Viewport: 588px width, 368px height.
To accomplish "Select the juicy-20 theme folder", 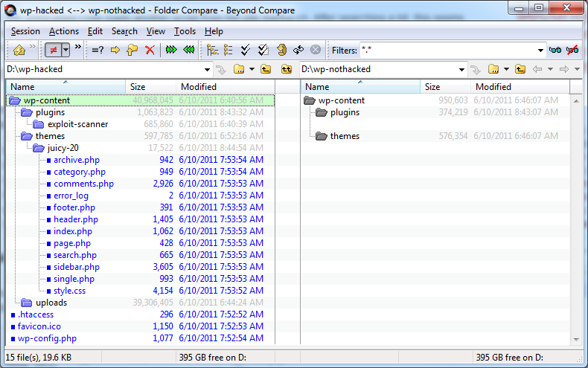I will coord(63,148).
